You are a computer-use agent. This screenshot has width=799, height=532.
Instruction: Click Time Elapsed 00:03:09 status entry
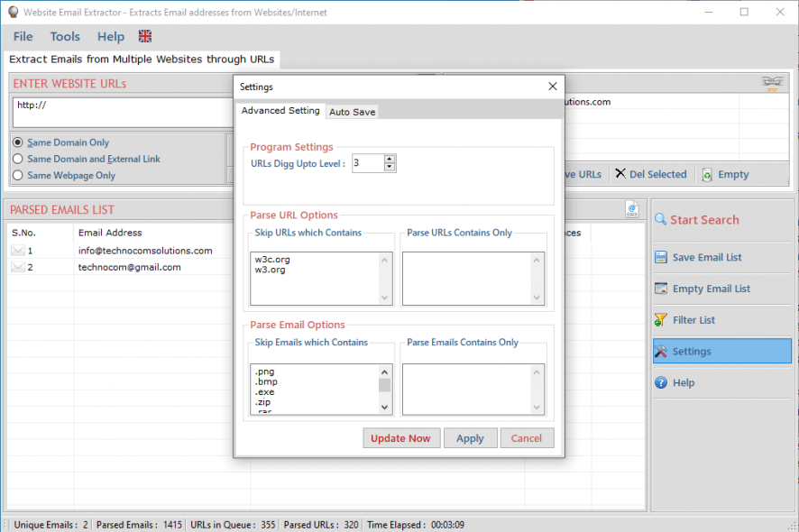416,525
